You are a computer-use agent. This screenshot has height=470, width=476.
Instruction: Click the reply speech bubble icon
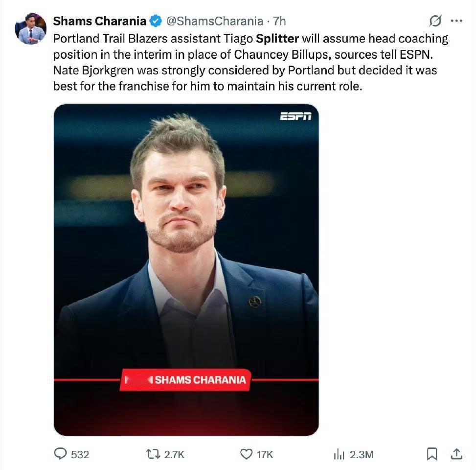point(60,454)
